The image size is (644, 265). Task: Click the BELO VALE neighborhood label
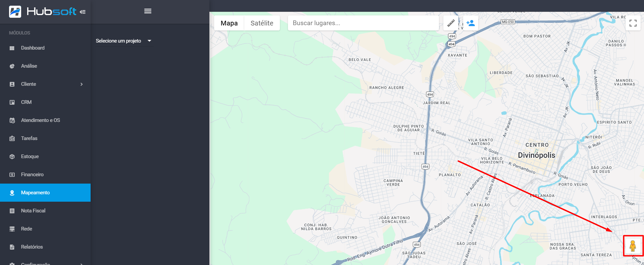(x=360, y=60)
